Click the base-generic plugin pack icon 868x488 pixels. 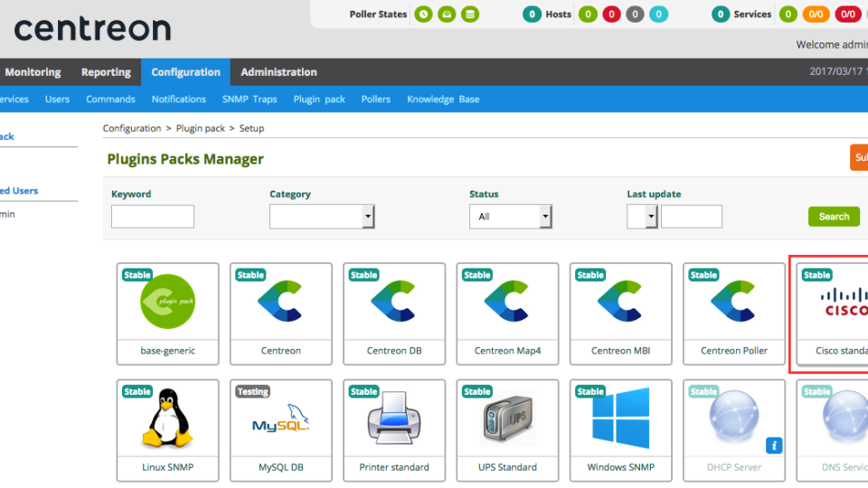coord(167,301)
